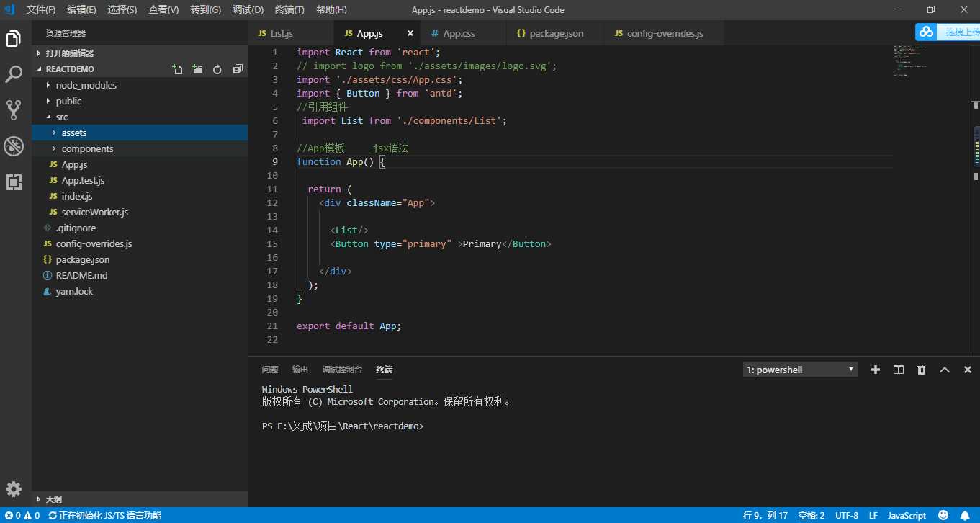Expand the node_modules folder
This screenshot has height=523, width=980.
140,85
